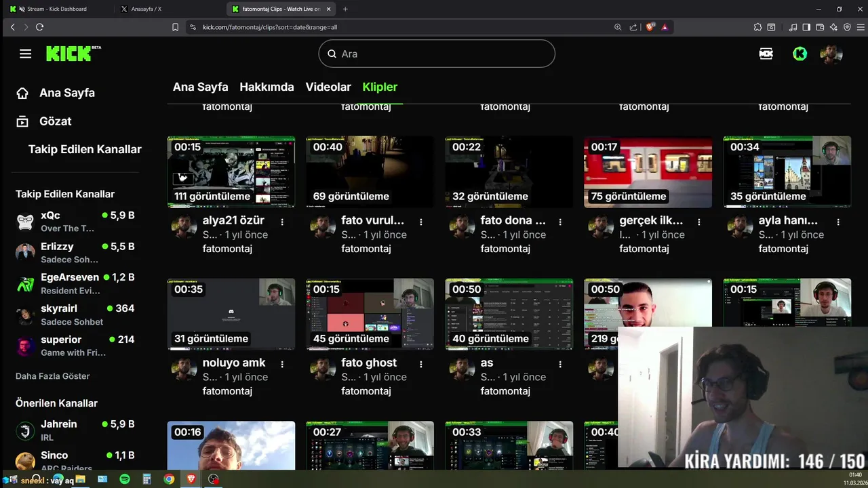The image size is (868, 488).
Task: Switch to the Hakkımda tab
Action: (267, 87)
